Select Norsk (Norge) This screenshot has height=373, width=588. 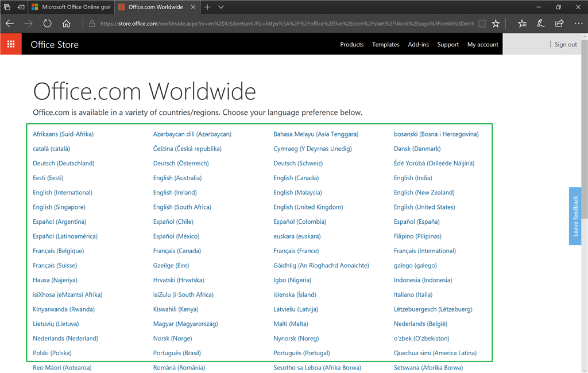click(x=172, y=339)
